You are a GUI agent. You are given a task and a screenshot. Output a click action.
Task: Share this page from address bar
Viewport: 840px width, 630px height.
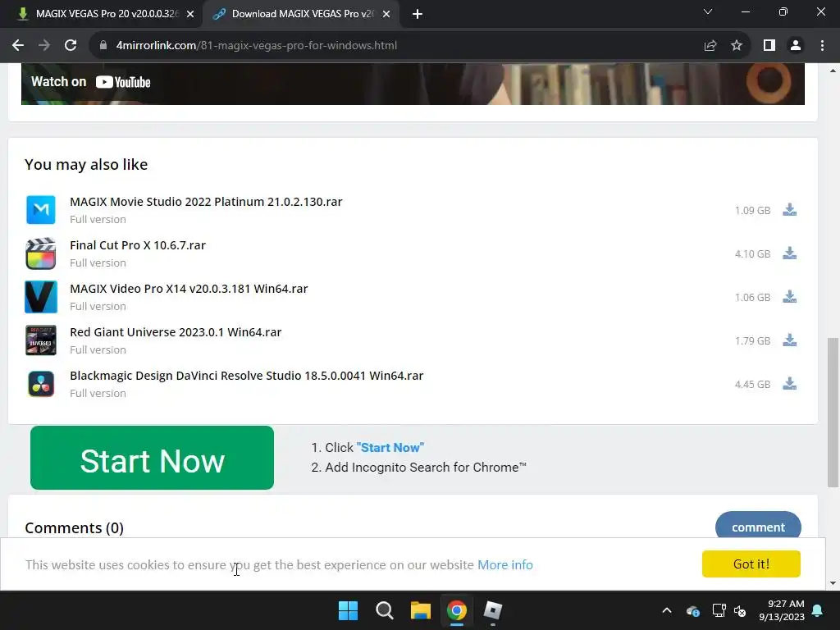(x=710, y=46)
